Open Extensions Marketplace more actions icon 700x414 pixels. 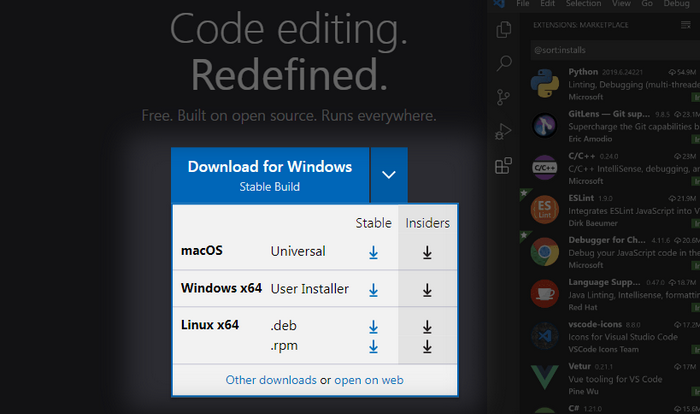point(686,25)
